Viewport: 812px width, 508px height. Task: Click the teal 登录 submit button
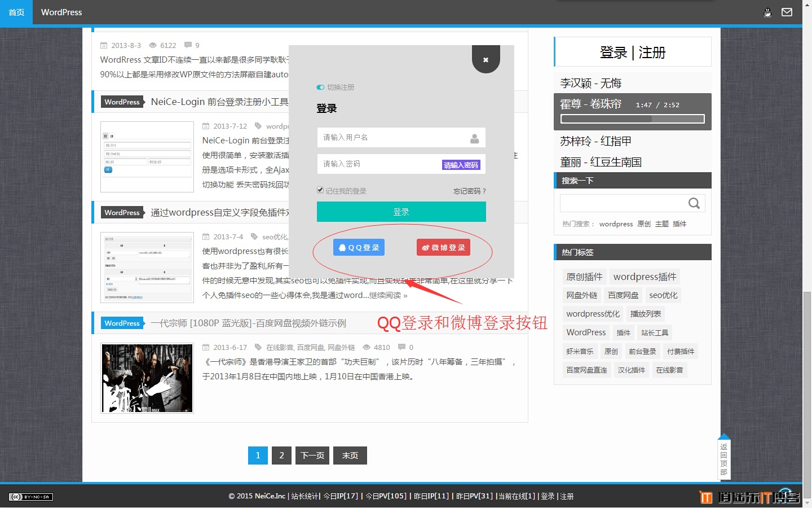[x=401, y=212]
